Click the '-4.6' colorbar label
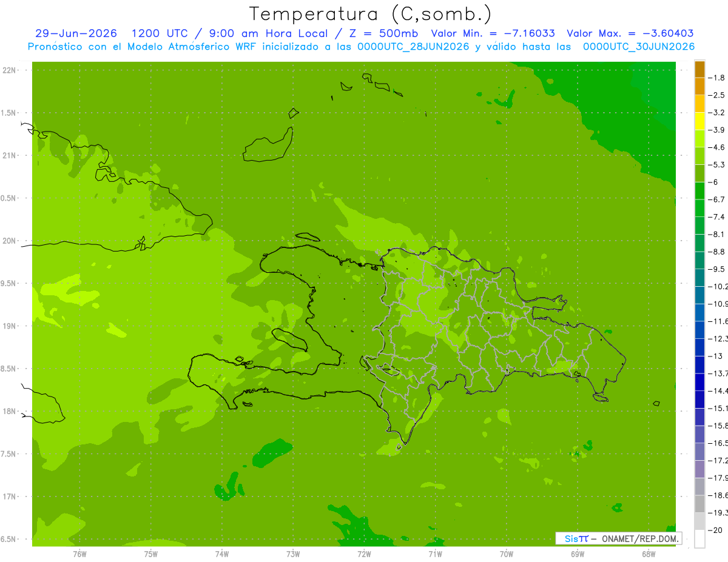Viewport: 728px width, 562px height. 717,147
